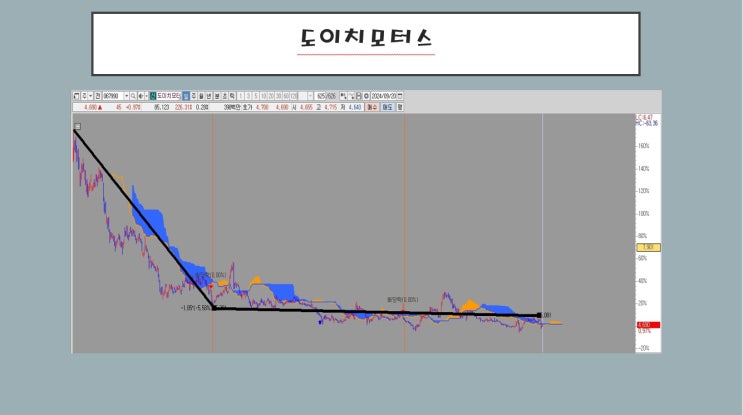
Task: Click the red current price label 4,690
Action: [648, 325]
